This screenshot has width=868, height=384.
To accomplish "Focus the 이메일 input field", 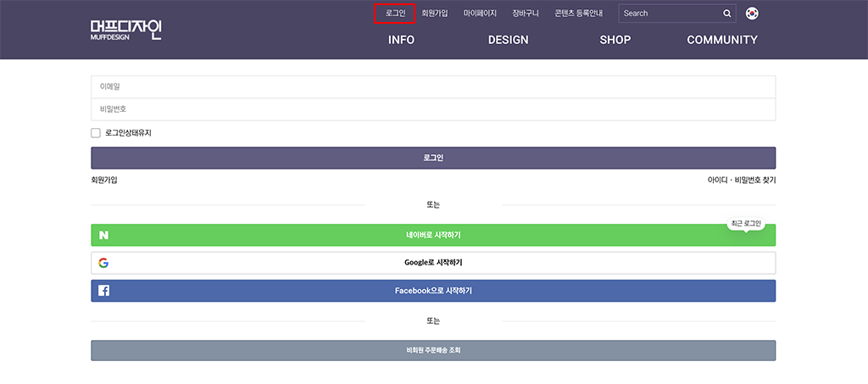I will point(433,86).
